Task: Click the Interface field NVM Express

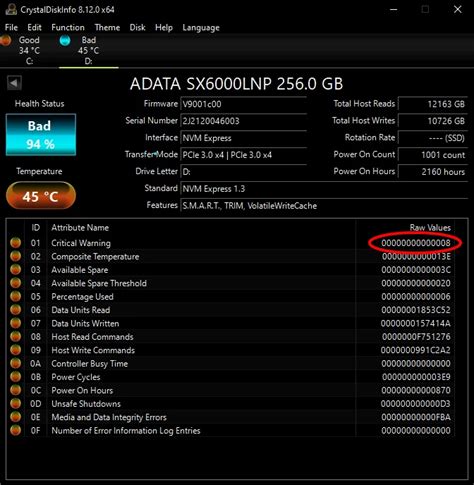Action: (x=243, y=138)
